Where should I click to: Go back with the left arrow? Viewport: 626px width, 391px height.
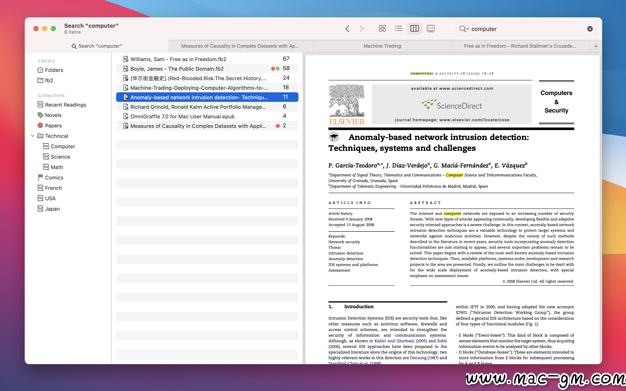tap(347, 29)
